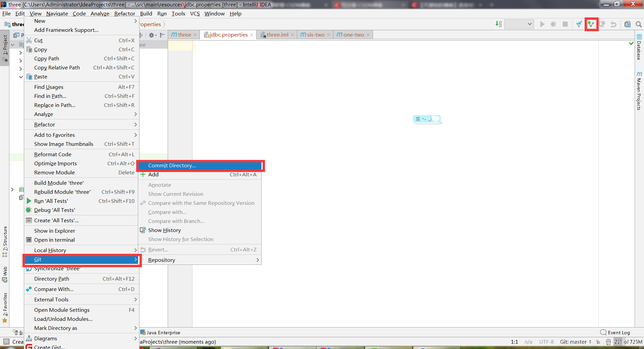Open the Navigate menu in menu bar

coord(57,14)
